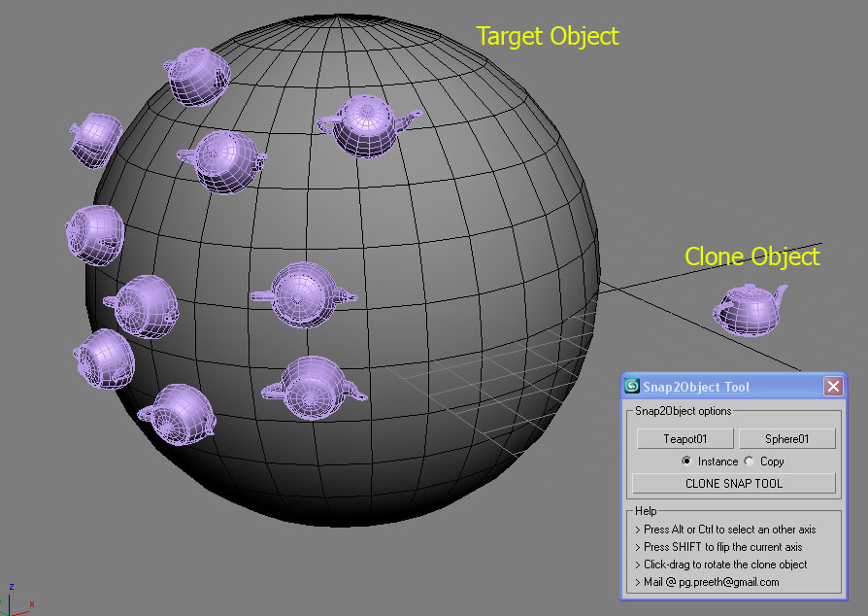Click the Snap2Object Tool title bar icon
Screen dimensions: 868x616
(632, 386)
